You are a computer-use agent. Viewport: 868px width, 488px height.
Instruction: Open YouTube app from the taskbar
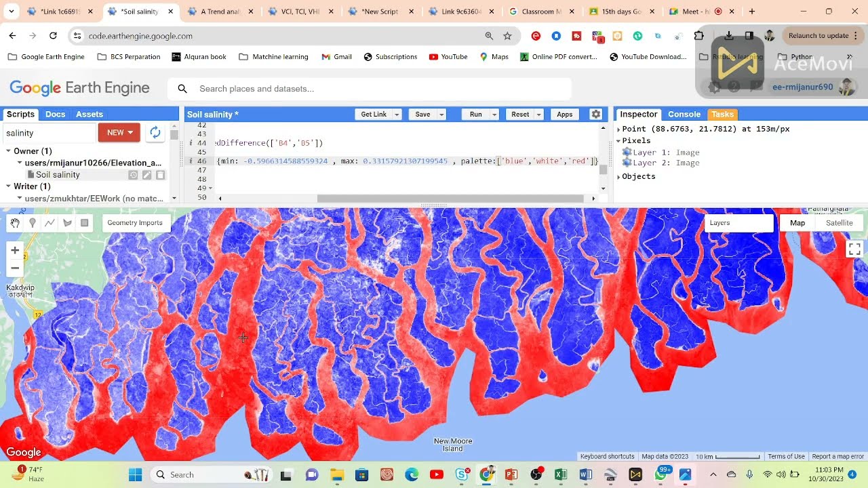[x=437, y=474]
